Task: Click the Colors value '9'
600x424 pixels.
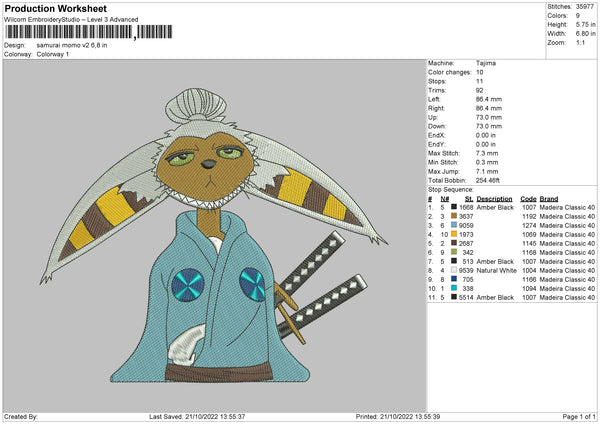Action: click(578, 16)
